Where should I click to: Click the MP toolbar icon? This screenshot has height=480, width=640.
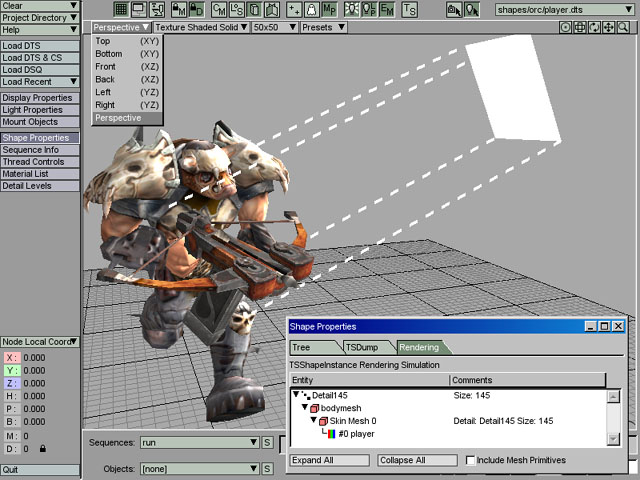(328, 10)
